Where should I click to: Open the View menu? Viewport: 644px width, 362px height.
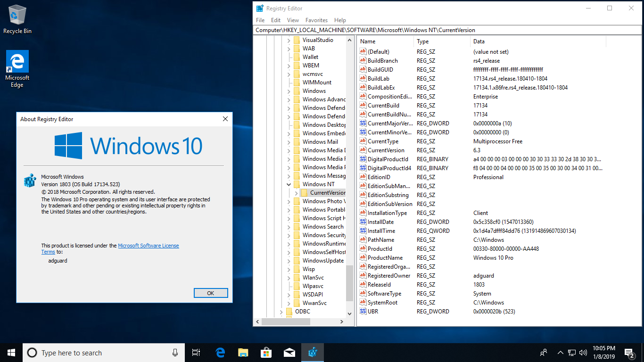[x=293, y=20]
